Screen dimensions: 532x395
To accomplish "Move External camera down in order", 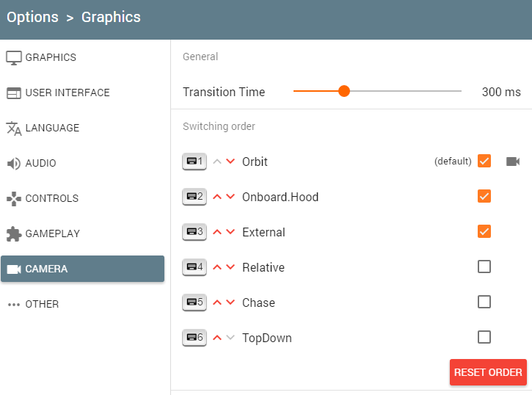I will click(230, 232).
